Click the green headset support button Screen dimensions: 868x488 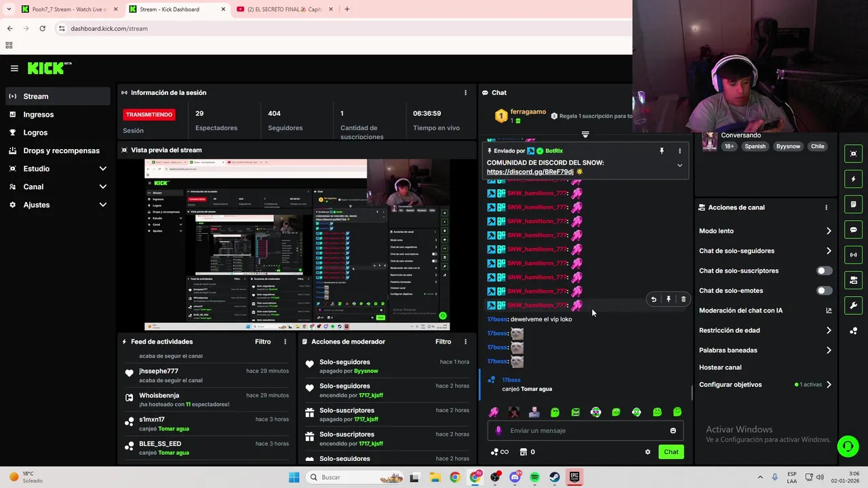[x=847, y=446]
